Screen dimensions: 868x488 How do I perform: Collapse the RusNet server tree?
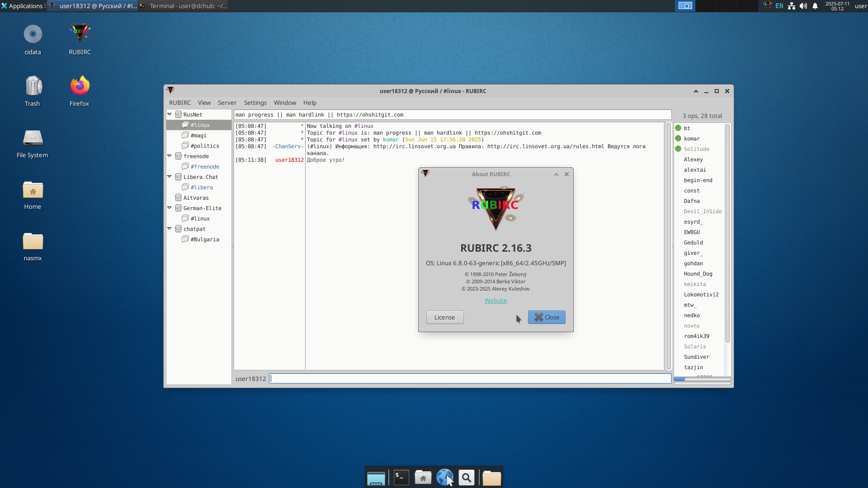pyautogui.click(x=170, y=114)
